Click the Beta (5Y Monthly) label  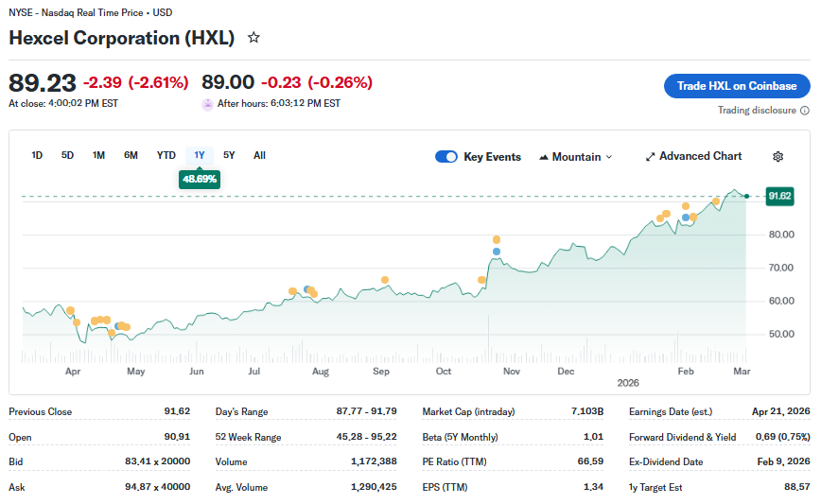coord(461,437)
